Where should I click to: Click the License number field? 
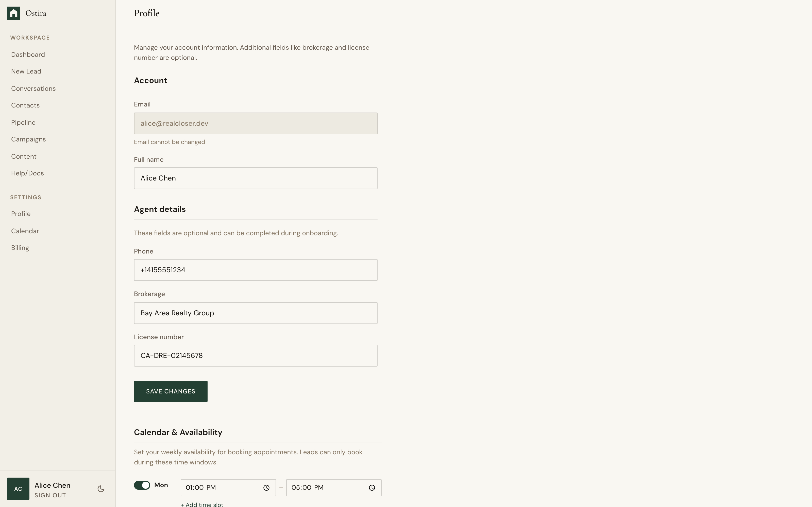pos(255,355)
